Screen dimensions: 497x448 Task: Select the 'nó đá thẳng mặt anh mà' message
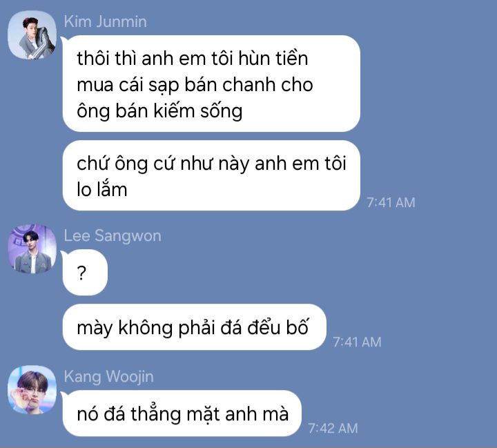182,413
